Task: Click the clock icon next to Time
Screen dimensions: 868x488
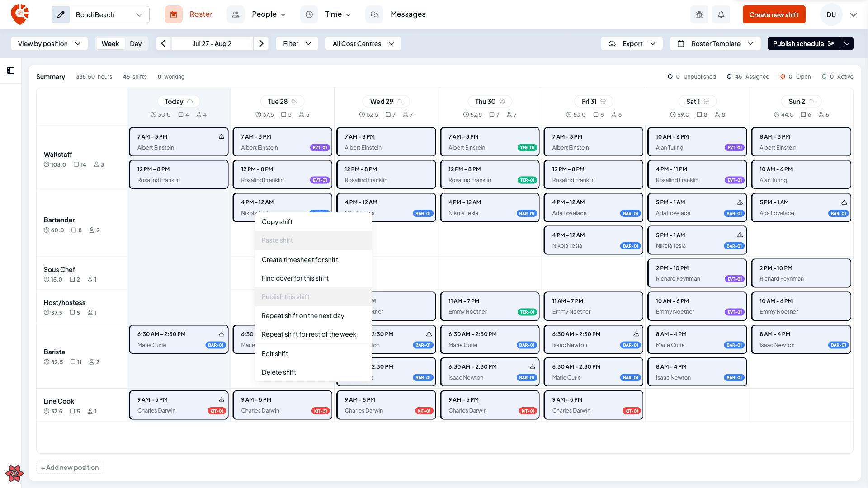Action: pos(309,14)
